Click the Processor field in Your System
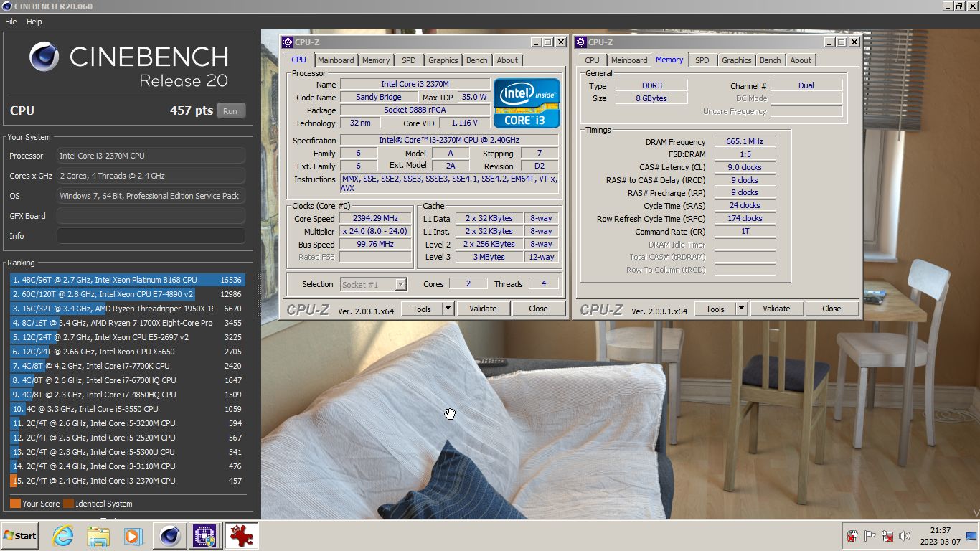Image resolution: width=980 pixels, height=551 pixels. [x=151, y=156]
